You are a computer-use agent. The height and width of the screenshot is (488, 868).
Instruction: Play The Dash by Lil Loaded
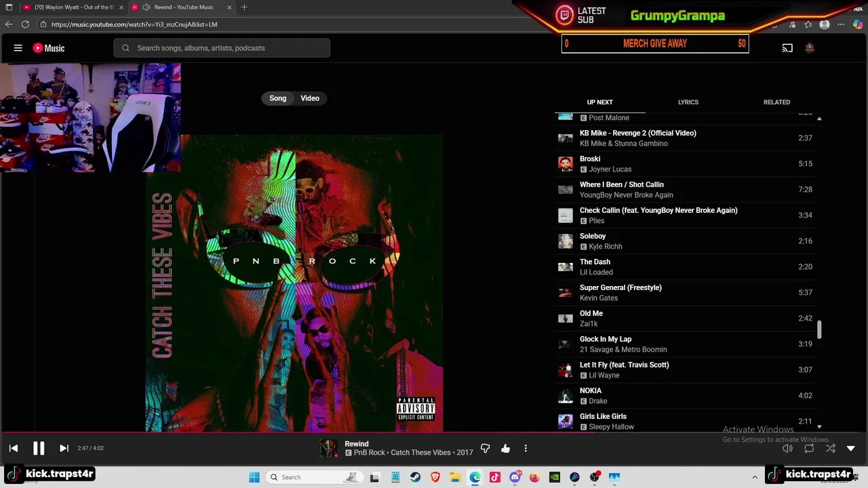pos(685,267)
